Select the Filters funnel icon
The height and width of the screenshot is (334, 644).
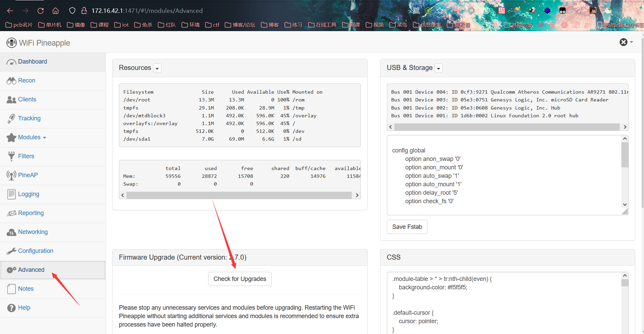[11, 156]
